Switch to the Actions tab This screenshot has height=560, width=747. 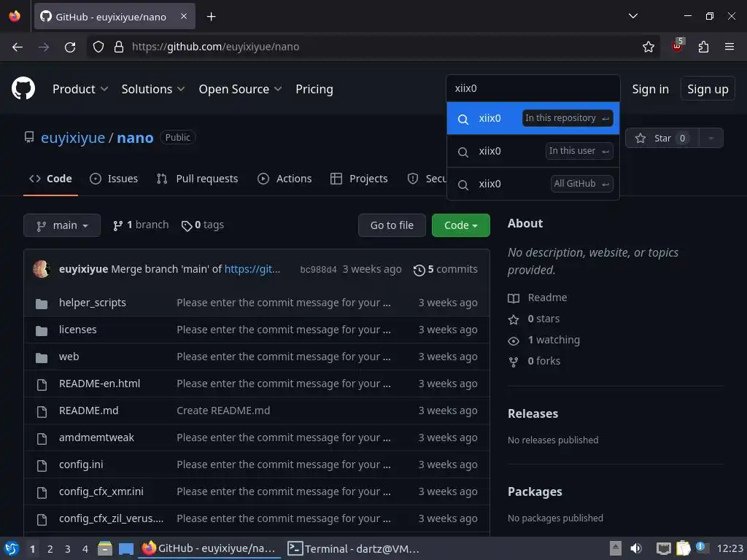click(285, 179)
